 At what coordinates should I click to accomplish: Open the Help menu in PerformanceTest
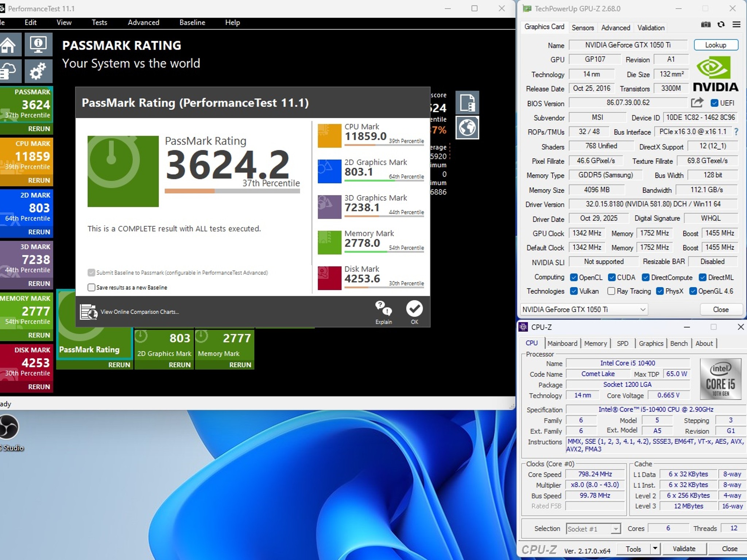232,23
